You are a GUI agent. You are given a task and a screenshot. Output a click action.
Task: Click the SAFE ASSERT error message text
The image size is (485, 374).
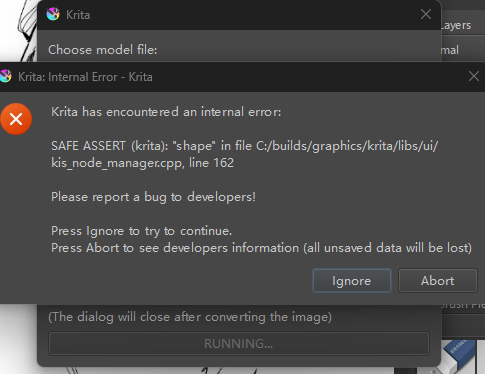point(244,154)
